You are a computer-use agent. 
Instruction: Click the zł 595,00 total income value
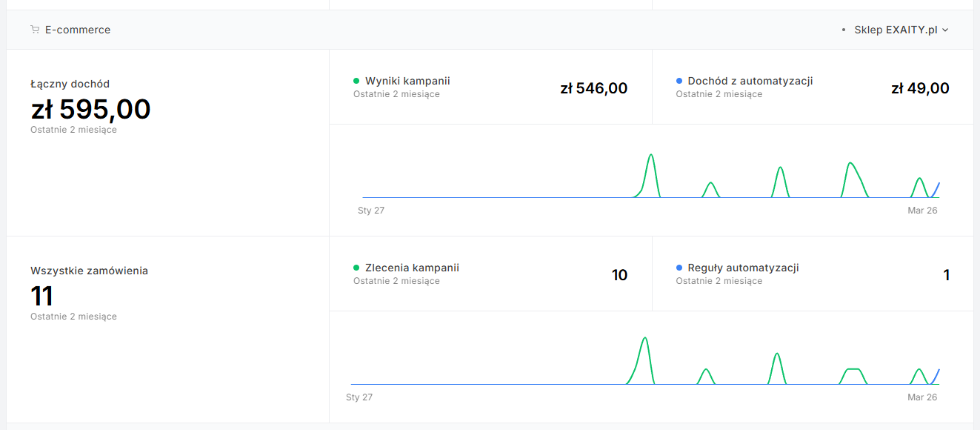coord(90,110)
